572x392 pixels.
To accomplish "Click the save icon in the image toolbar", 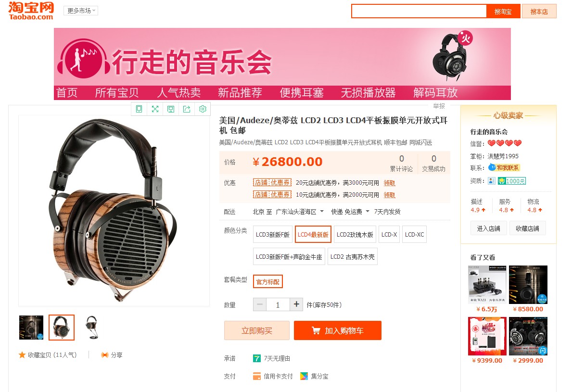I will click(x=171, y=109).
